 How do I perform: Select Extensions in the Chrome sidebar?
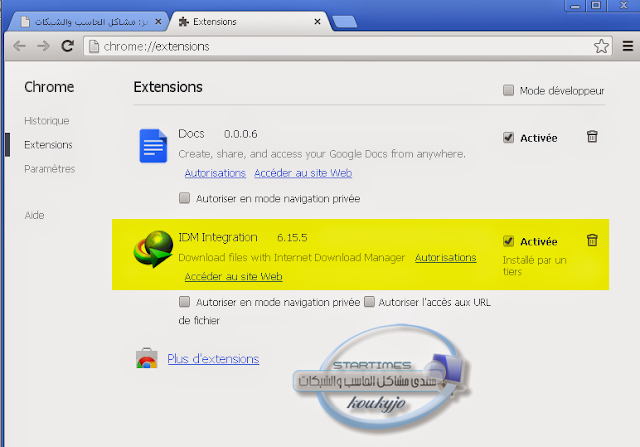click(48, 145)
